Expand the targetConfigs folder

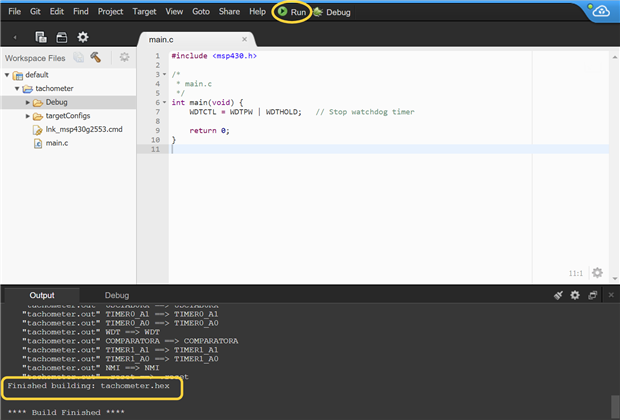(28, 116)
